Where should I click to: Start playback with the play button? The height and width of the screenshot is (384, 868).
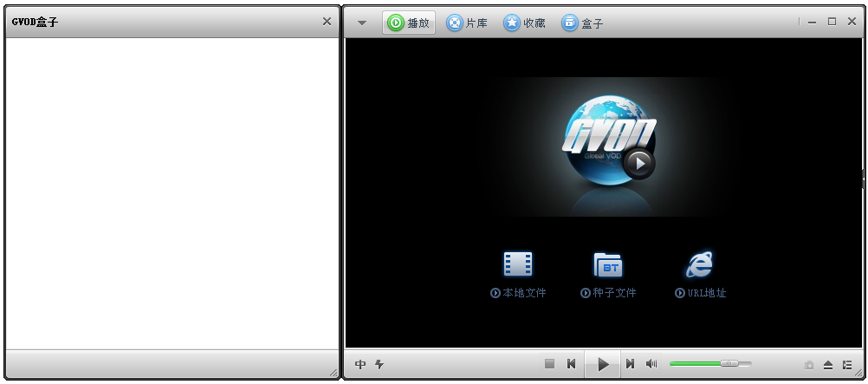pos(603,364)
